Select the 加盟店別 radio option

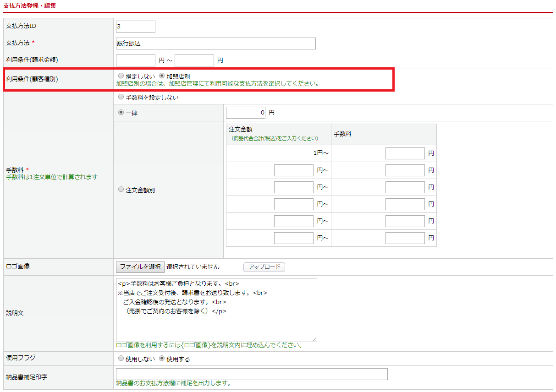click(162, 76)
